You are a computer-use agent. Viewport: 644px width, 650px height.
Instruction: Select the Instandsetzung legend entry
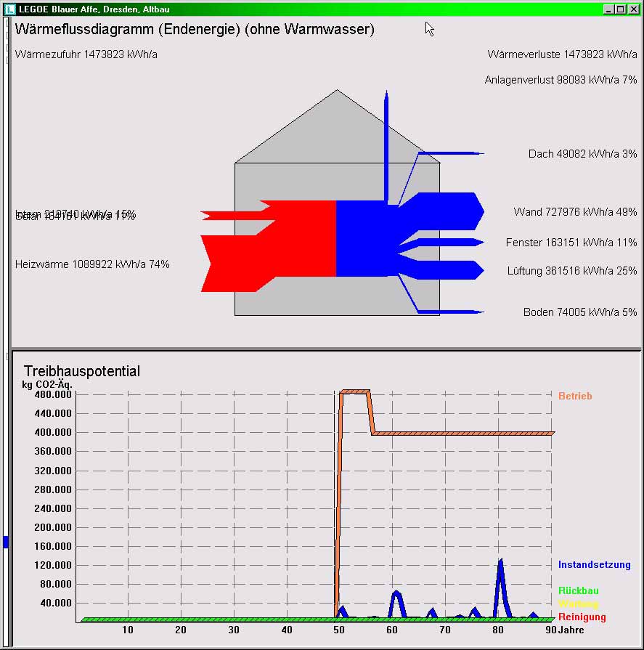tap(594, 564)
